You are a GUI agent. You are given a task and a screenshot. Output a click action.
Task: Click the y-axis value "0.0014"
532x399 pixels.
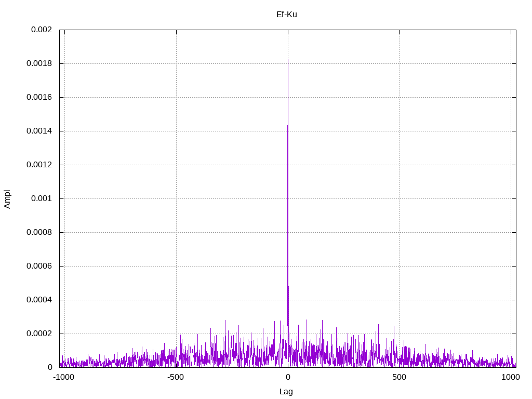[39, 131]
